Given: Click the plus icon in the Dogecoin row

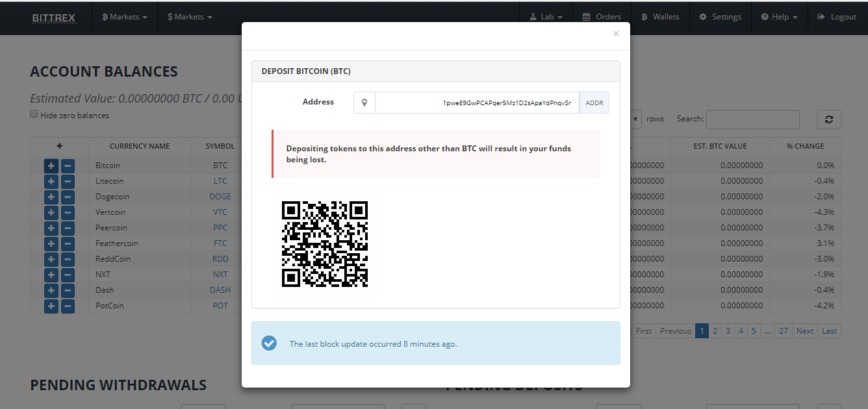Looking at the screenshot, I should [51, 197].
